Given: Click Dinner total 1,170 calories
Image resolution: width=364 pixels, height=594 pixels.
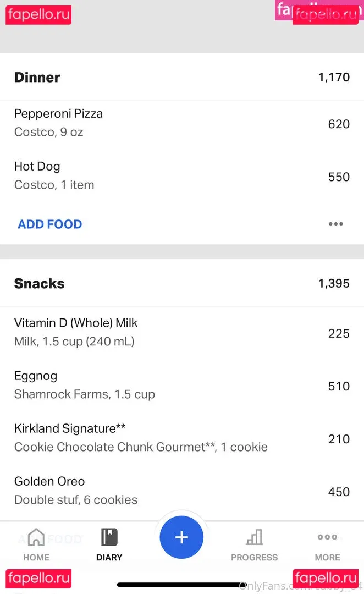Looking at the screenshot, I should tap(334, 77).
